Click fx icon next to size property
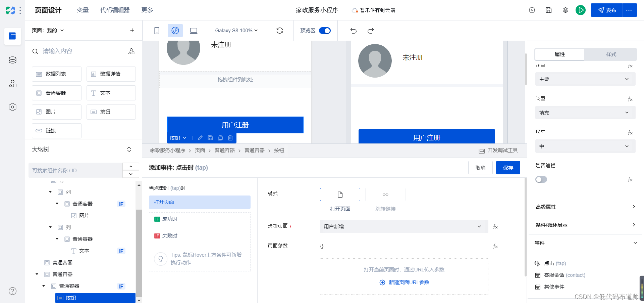 (x=630, y=133)
